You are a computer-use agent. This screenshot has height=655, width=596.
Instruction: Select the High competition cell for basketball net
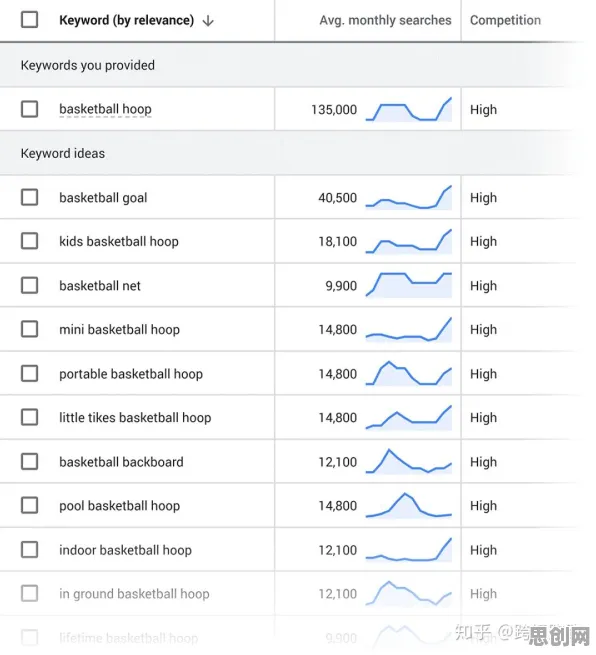[x=483, y=286]
